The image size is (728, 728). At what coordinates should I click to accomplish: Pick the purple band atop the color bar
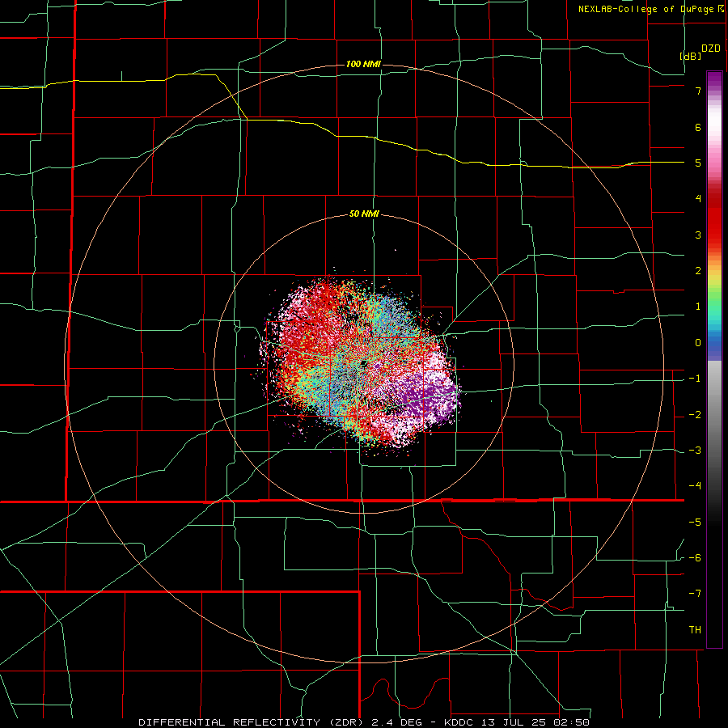[x=714, y=79]
